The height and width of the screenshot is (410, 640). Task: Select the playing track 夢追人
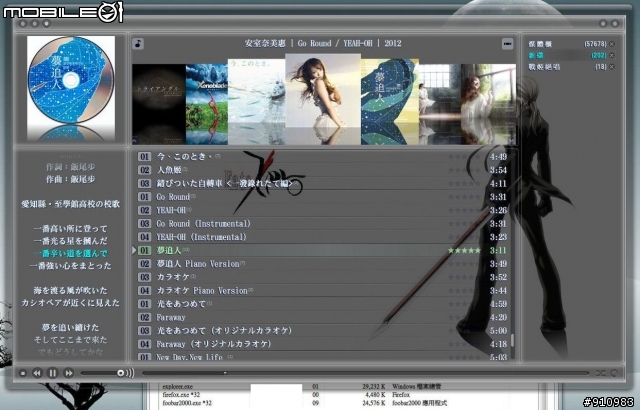(x=322, y=250)
